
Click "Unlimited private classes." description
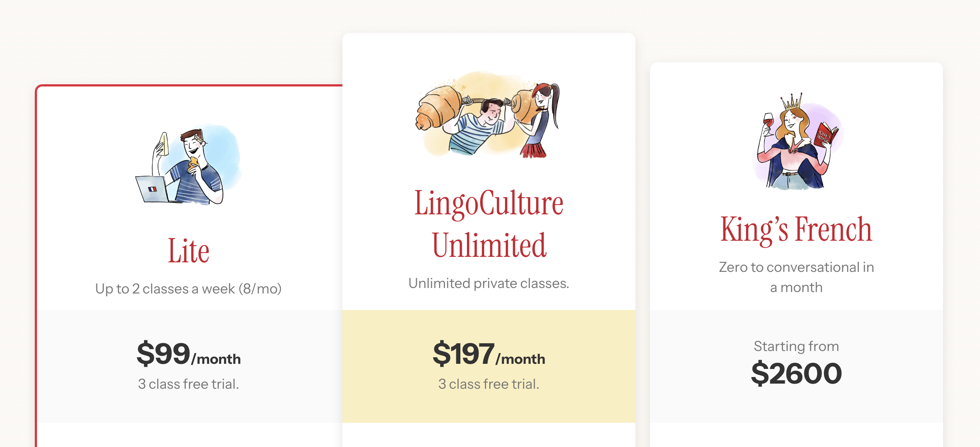point(489,283)
